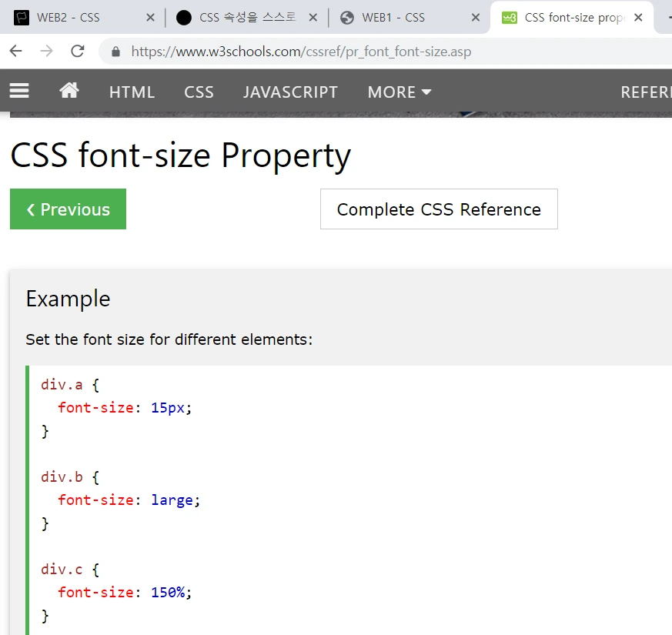
Task: Click the browser back arrow
Action: (x=16, y=52)
